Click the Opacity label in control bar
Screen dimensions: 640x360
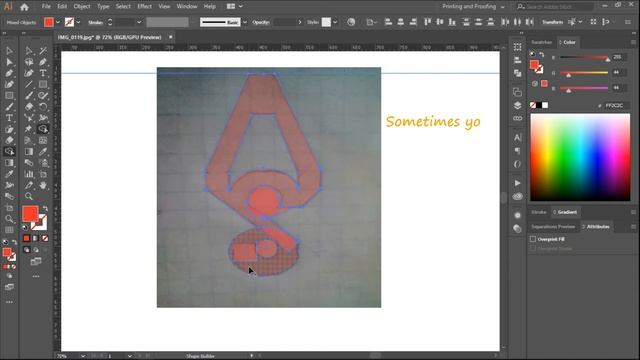261,22
